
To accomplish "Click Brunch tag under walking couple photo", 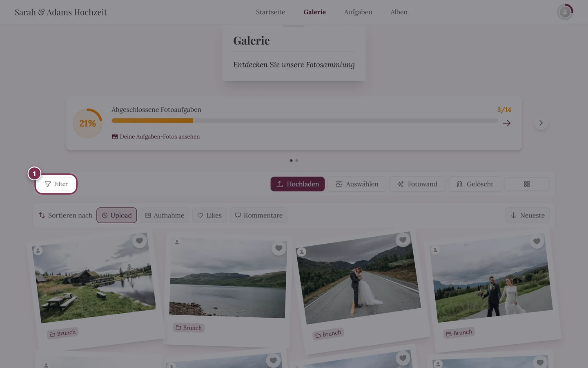I will point(459,333).
